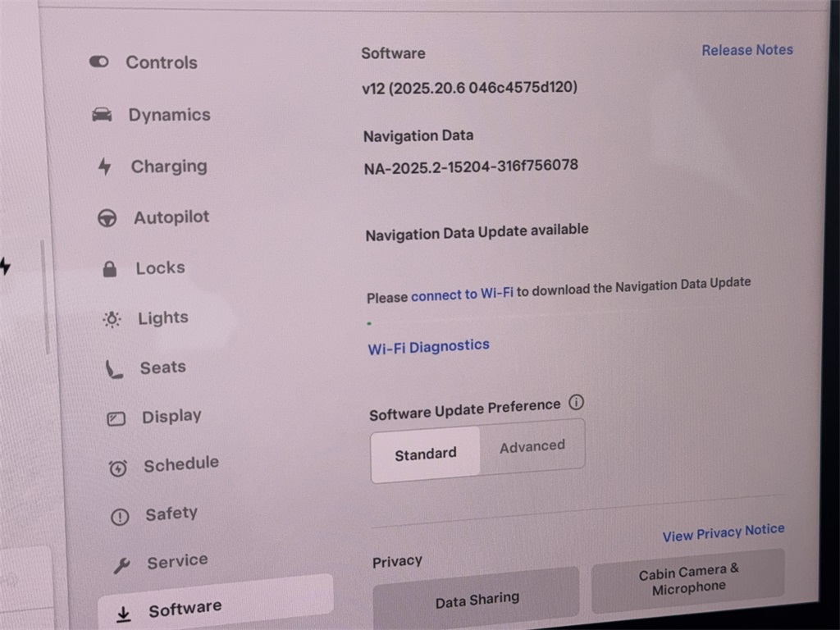Open the wrench Service icon
This screenshot has height=630, width=840.
121,564
